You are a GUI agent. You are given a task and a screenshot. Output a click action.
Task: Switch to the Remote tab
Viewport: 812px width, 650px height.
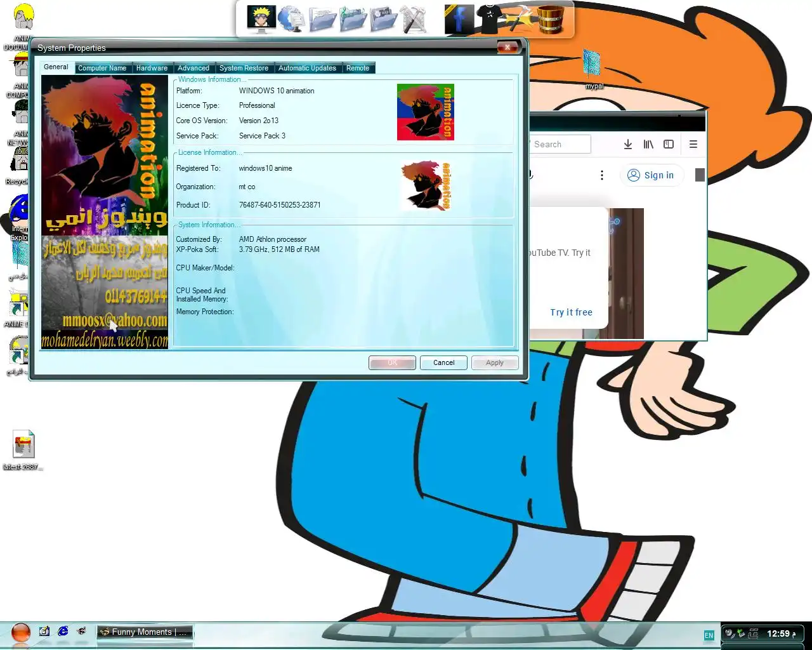point(358,68)
